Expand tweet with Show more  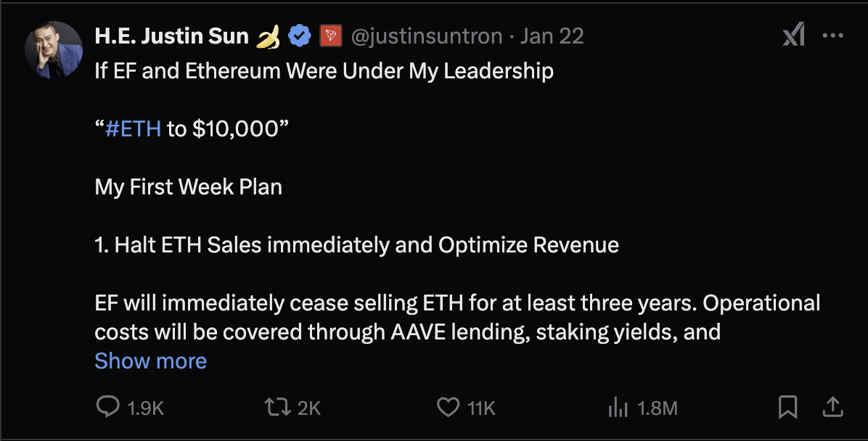(150, 360)
